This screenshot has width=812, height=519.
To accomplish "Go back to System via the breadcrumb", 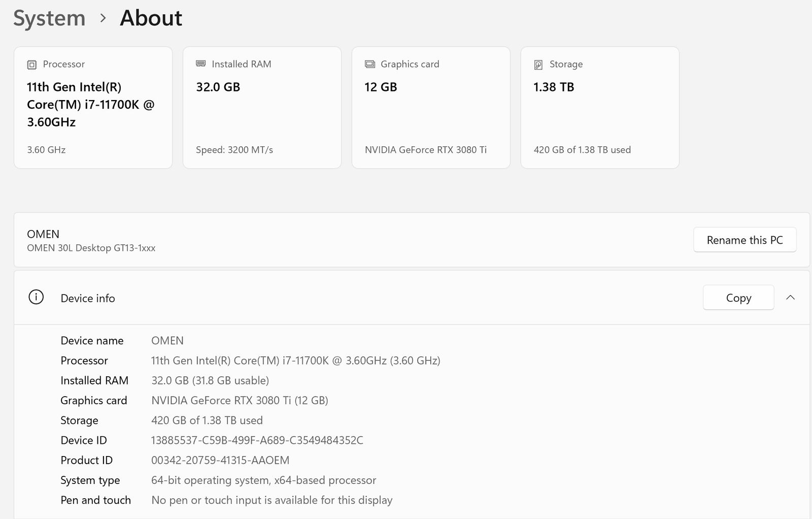I will point(49,18).
